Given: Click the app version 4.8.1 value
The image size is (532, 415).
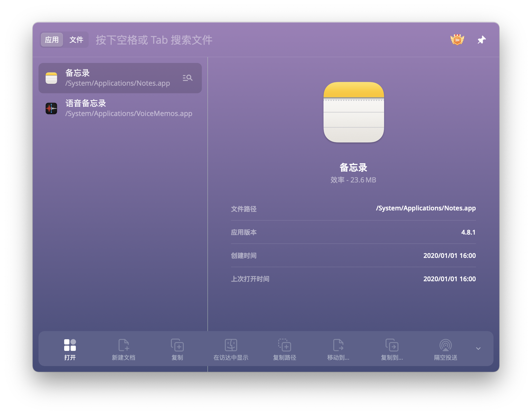Looking at the screenshot, I should (x=468, y=232).
